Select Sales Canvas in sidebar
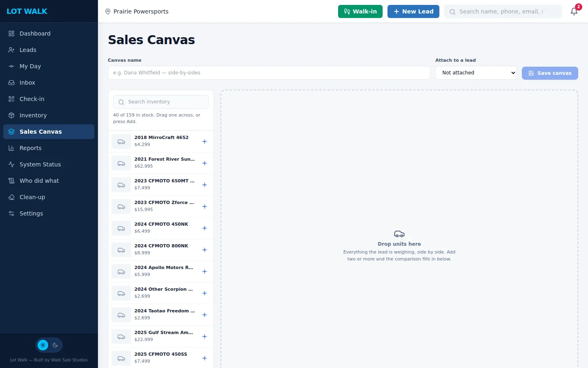 [x=49, y=132]
